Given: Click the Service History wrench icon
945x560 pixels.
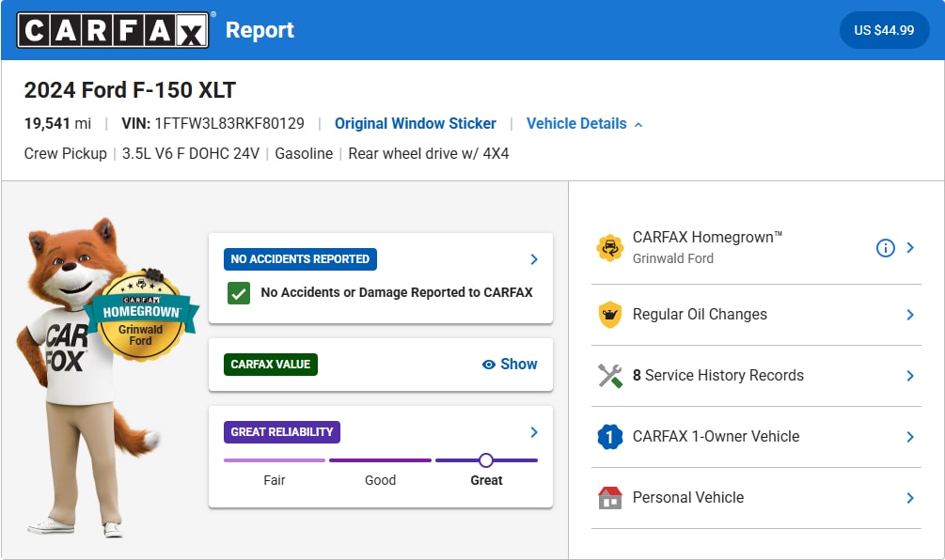Looking at the screenshot, I should pyautogui.click(x=609, y=376).
